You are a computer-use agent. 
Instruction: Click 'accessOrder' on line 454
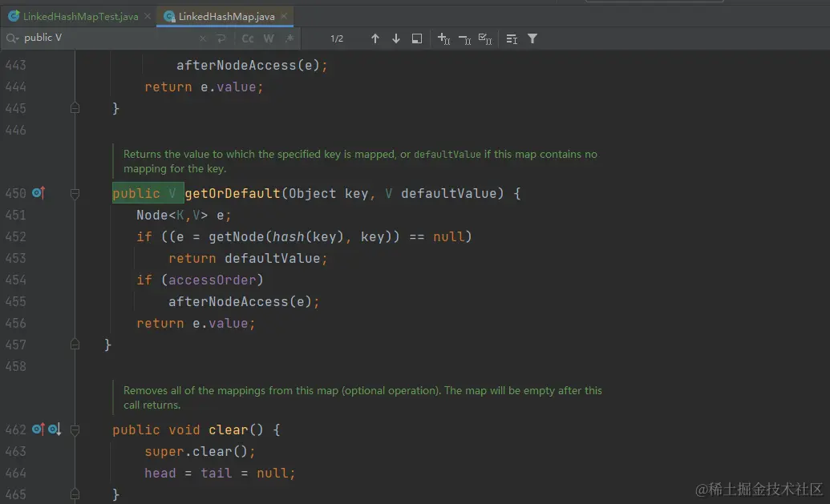(x=213, y=280)
